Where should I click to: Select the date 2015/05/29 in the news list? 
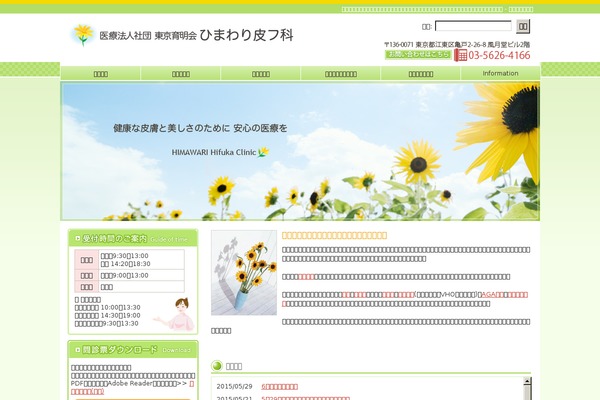[234, 387]
